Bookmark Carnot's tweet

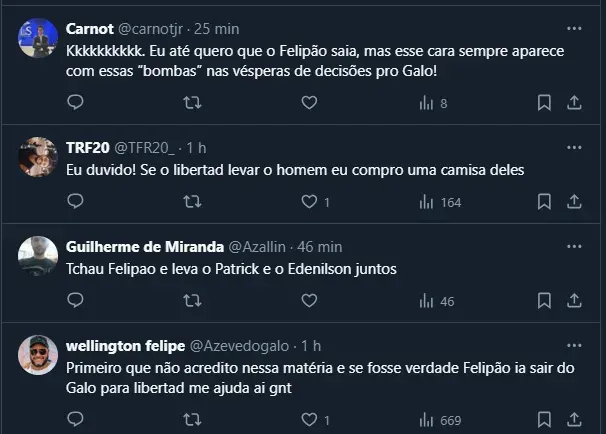point(544,102)
